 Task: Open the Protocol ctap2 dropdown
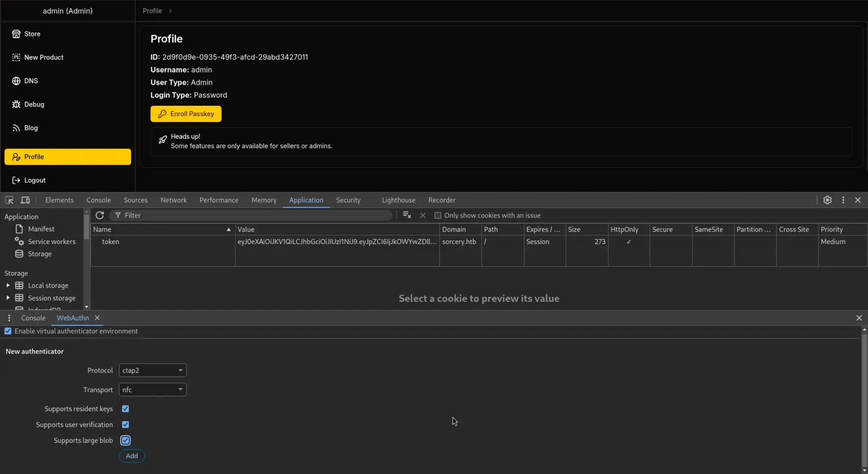tap(153, 370)
